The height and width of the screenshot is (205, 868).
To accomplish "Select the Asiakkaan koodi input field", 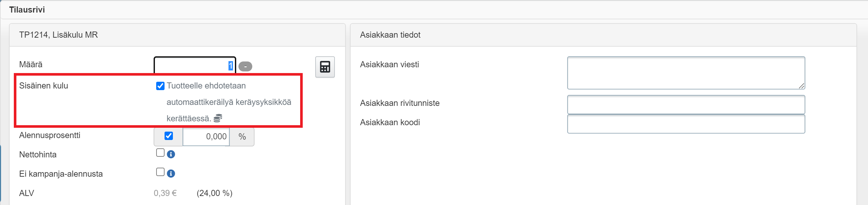I will click(685, 124).
